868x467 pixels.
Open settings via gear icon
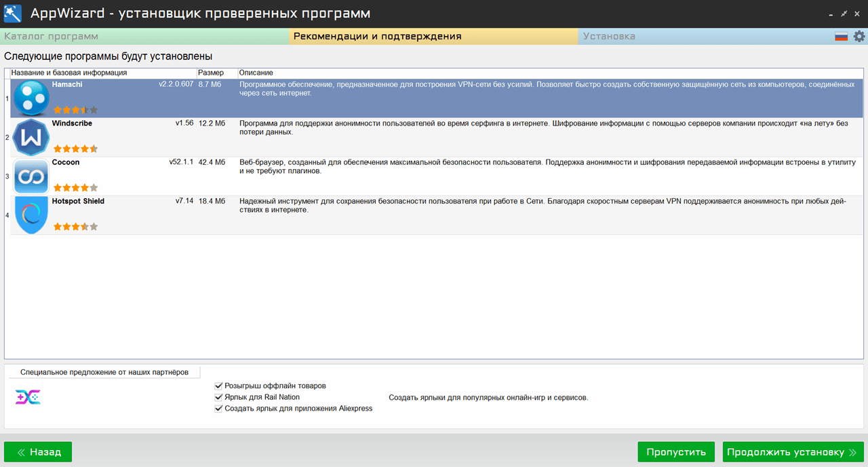(x=859, y=36)
